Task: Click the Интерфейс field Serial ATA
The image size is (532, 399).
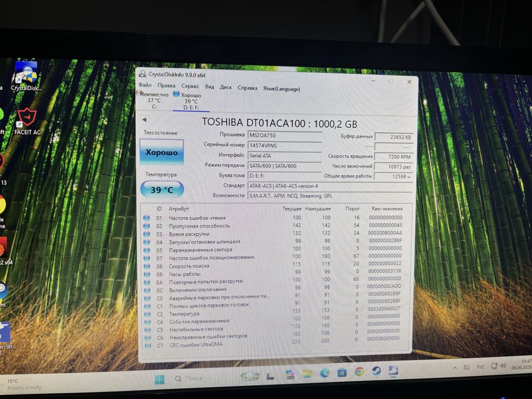Action: (x=285, y=156)
